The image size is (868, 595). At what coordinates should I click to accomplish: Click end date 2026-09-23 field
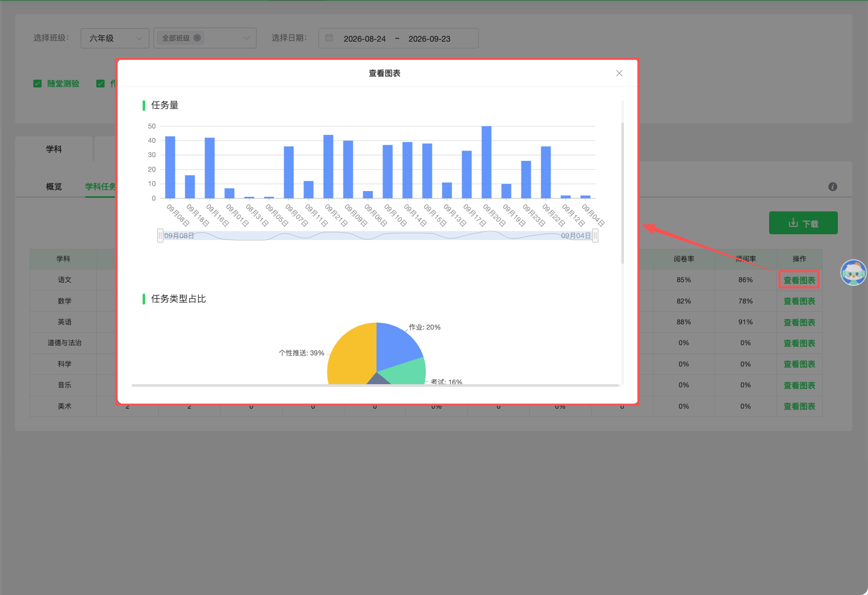pyautogui.click(x=429, y=39)
